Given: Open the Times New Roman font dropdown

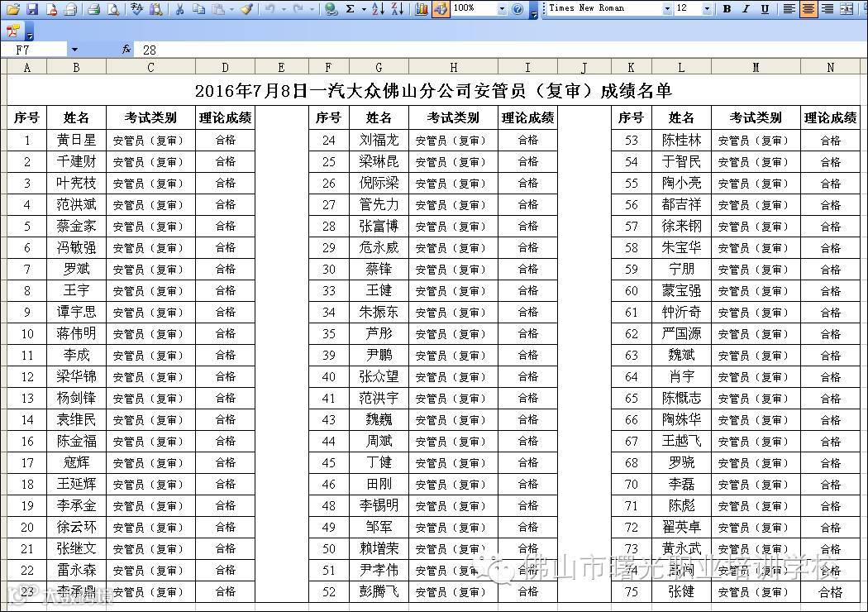Looking at the screenshot, I should tap(667, 9).
